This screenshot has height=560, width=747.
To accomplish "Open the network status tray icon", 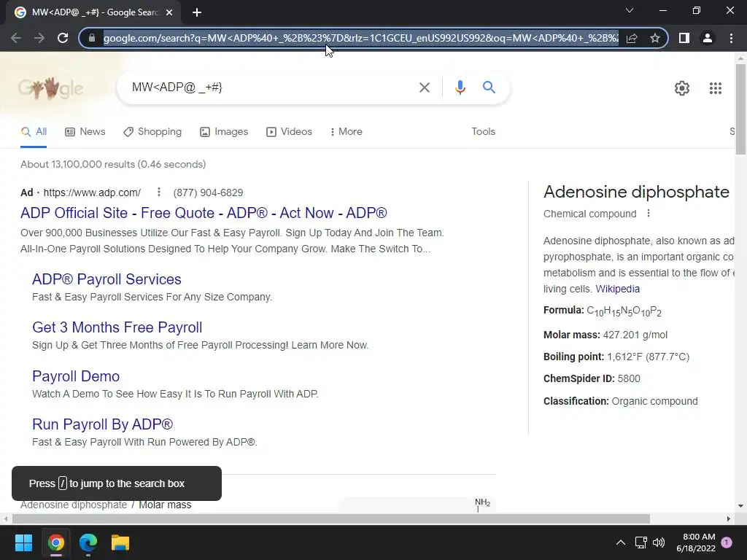I will (x=640, y=542).
